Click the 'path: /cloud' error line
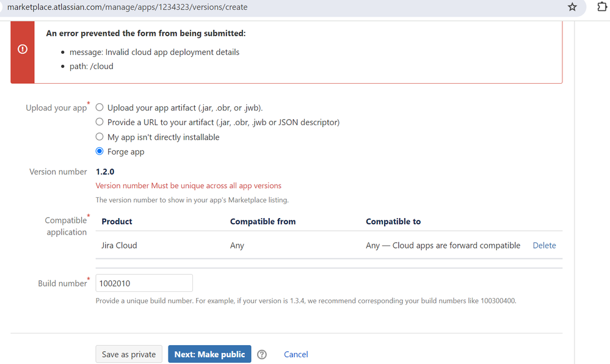 pyautogui.click(x=92, y=66)
